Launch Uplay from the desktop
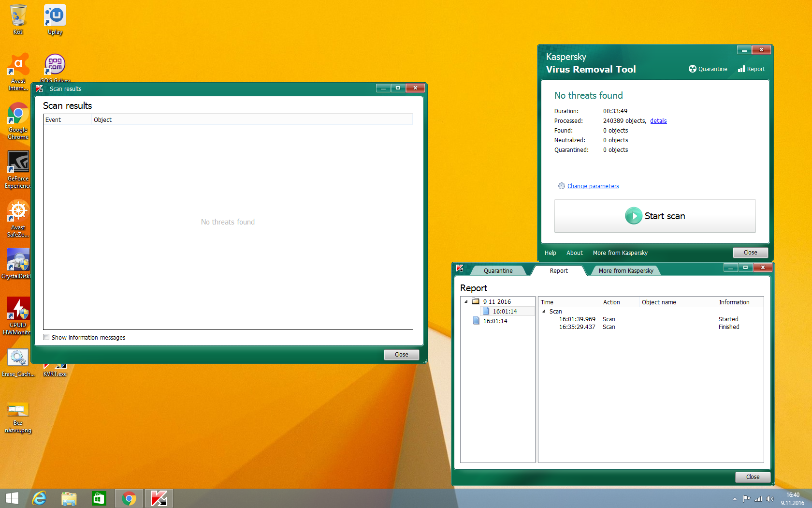Viewport: 812px width, 508px height. 55,20
